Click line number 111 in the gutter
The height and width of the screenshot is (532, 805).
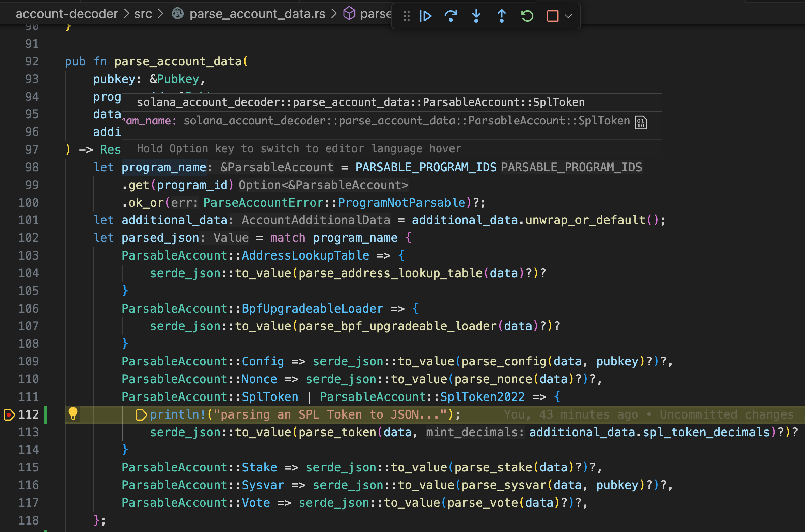(x=29, y=397)
